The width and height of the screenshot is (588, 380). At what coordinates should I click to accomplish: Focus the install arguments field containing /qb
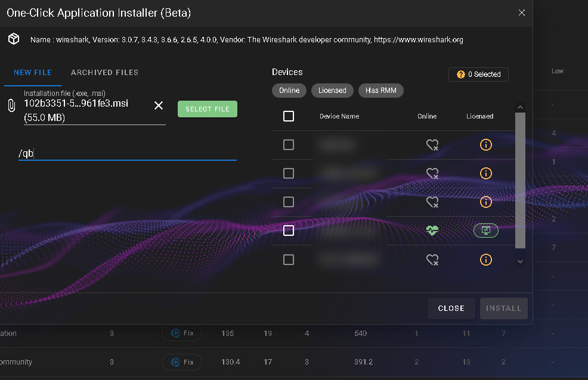pos(127,154)
